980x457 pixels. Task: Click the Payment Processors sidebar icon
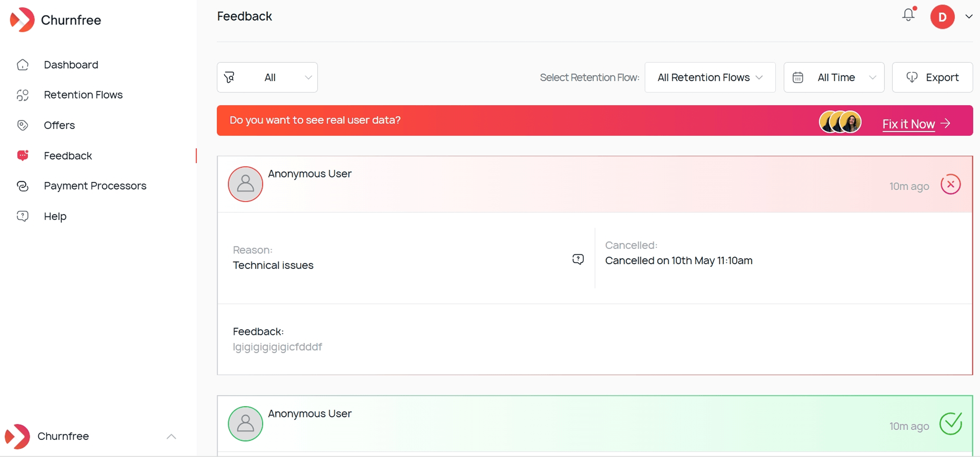pos(23,186)
